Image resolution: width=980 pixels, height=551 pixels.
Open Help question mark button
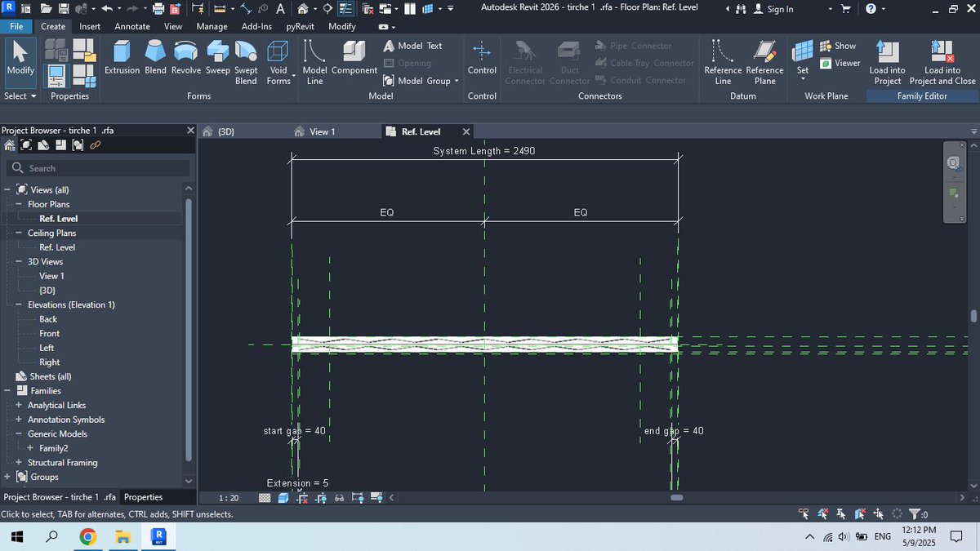[x=871, y=9]
